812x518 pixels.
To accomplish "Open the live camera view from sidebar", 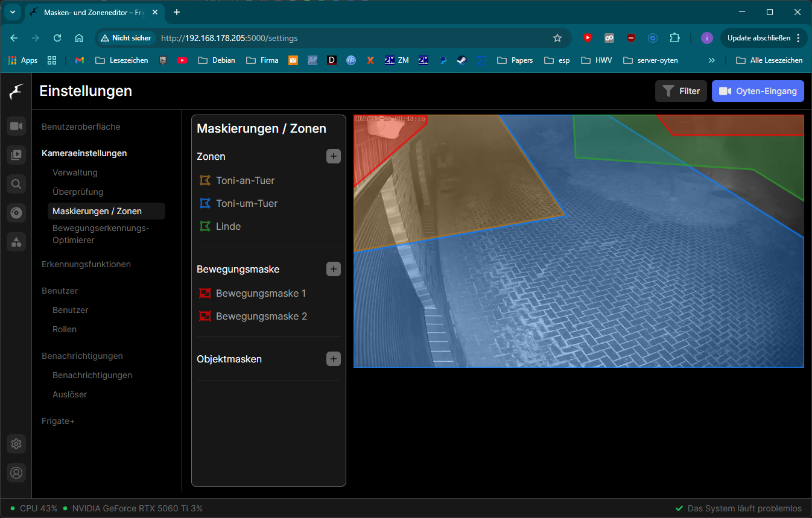I will 16,126.
